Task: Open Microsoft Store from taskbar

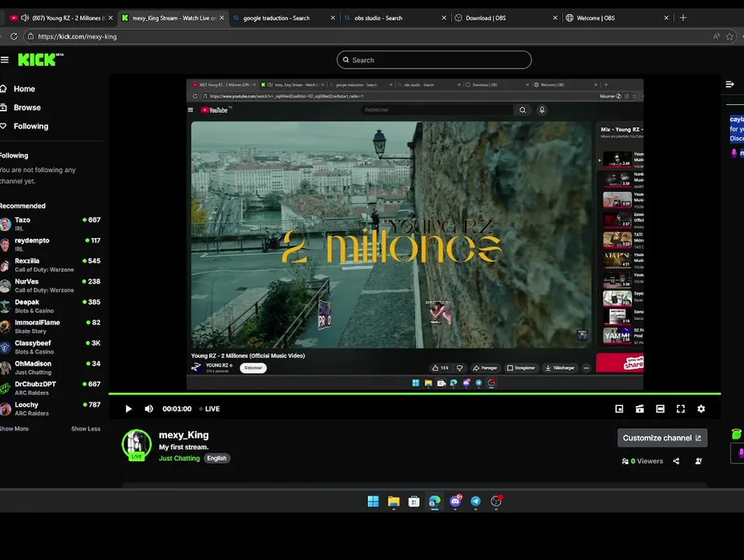Action: [x=414, y=502]
